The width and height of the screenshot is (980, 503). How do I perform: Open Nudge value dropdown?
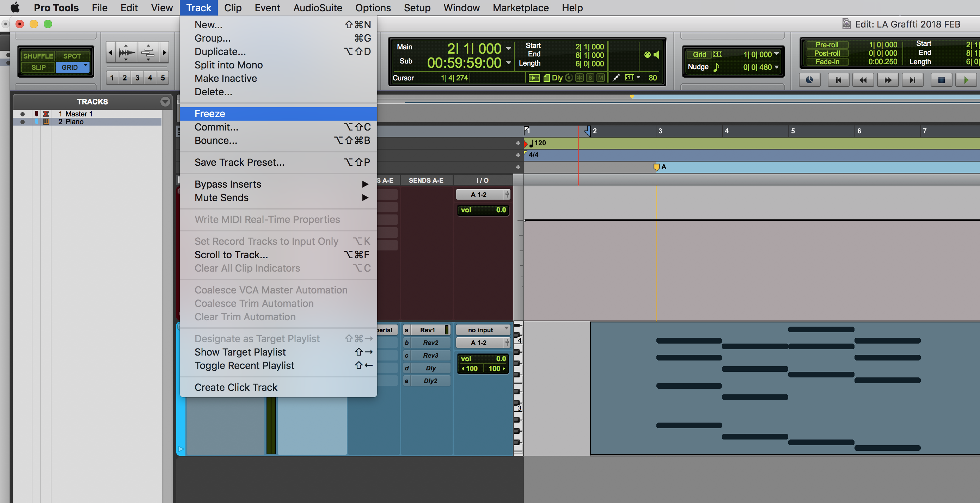(x=777, y=67)
